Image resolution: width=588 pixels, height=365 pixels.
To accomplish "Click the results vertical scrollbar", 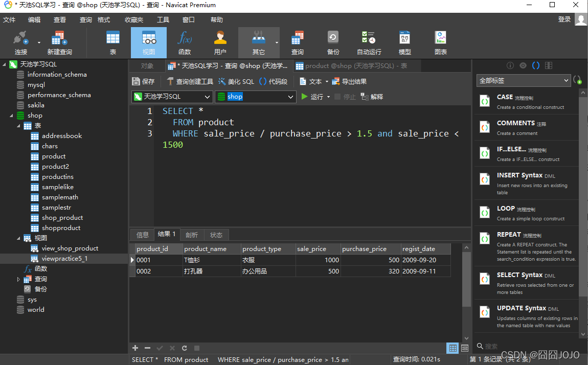I will point(466,279).
